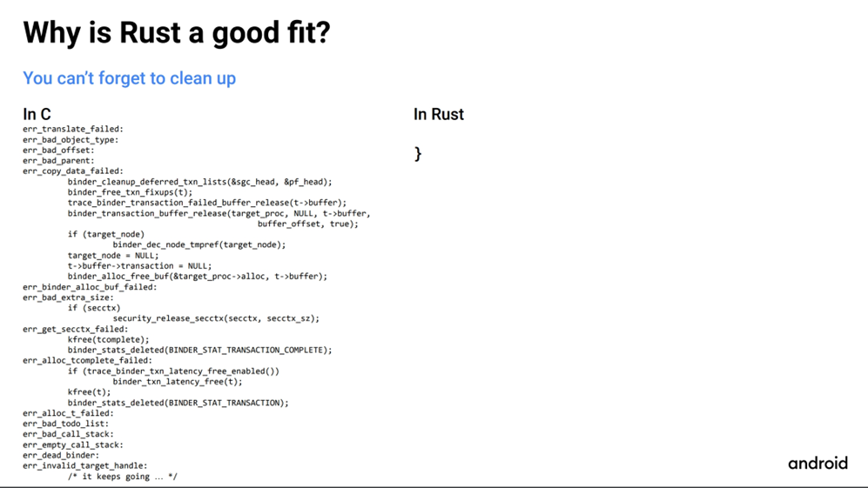Click the "it keeps going" comment line
This screenshot has width=868, height=488.
pyautogui.click(x=123, y=477)
